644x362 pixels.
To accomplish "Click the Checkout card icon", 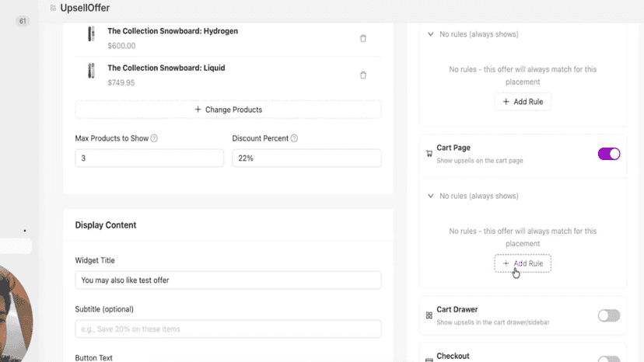I will pyautogui.click(x=429, y=360).
